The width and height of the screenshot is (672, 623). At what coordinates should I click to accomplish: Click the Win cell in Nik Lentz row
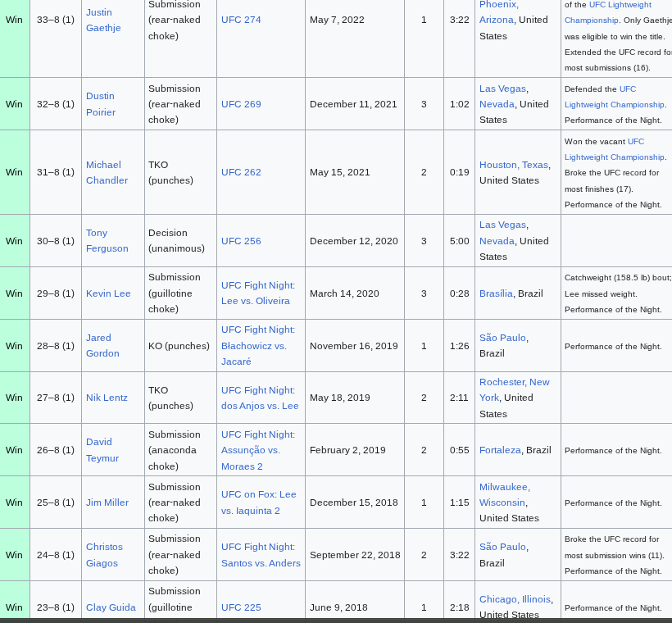tap(14, 398)
